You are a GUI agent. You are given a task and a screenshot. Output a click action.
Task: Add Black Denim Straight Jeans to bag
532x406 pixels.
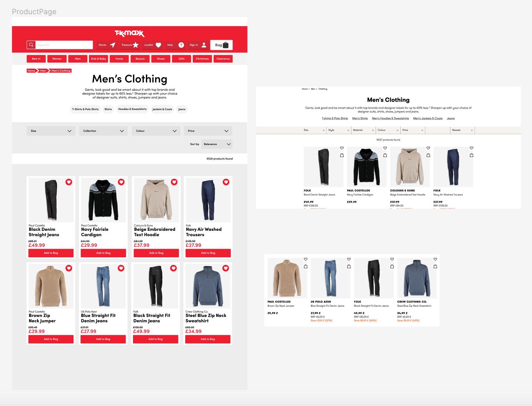click(51, 253)
